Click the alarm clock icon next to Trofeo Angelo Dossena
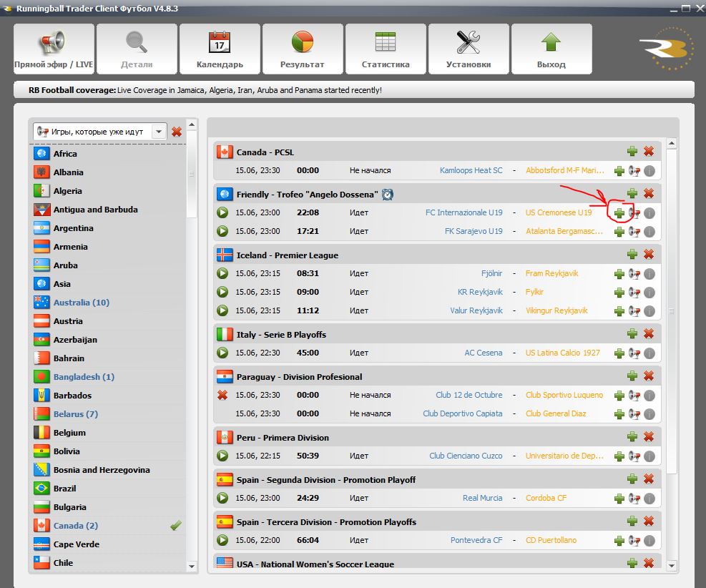Screen dimensions: 706x588 click(x=388, y=195)
